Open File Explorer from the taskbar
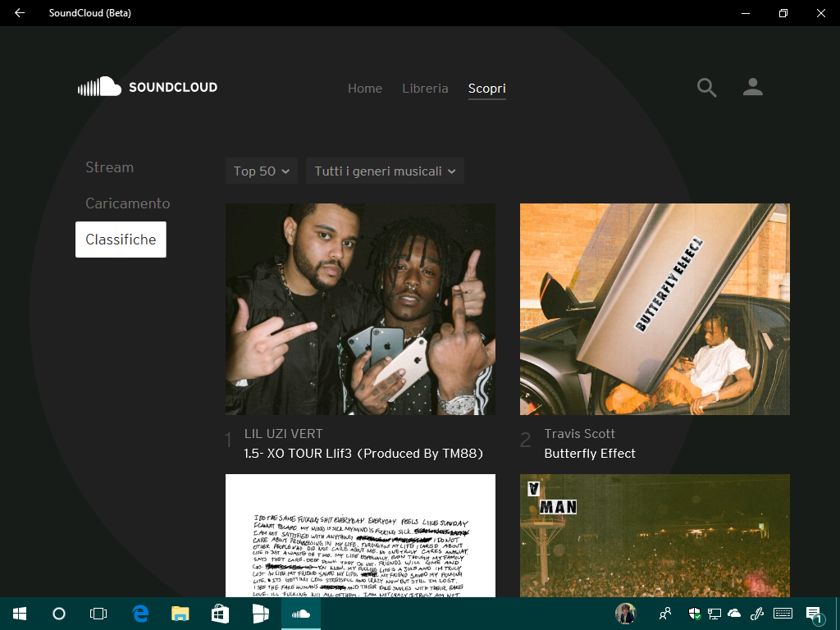840x630 pixels. pos(180,614)
